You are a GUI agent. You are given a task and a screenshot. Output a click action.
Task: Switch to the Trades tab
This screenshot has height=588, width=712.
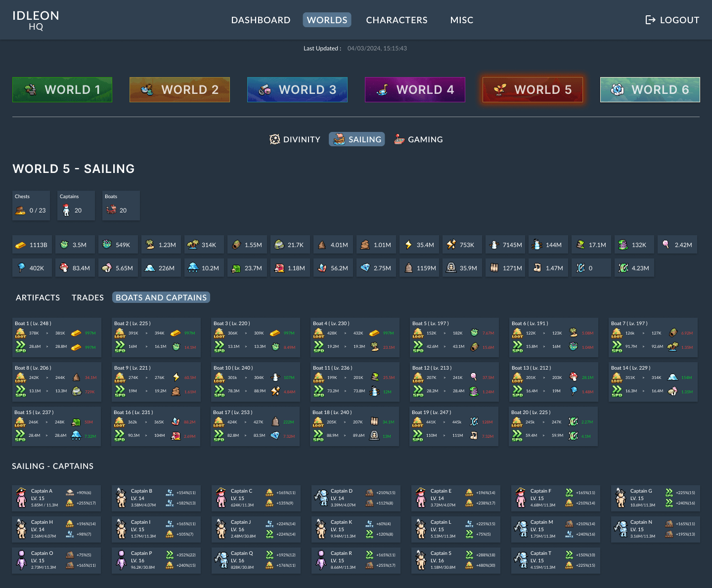(88, 297)
